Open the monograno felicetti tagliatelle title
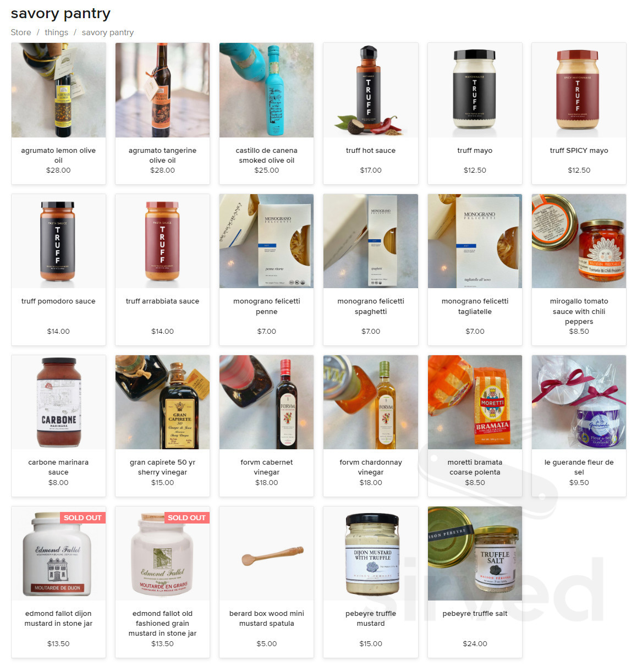Image resolution: width=637 pixels, height=672 pixels. [475, 306]
